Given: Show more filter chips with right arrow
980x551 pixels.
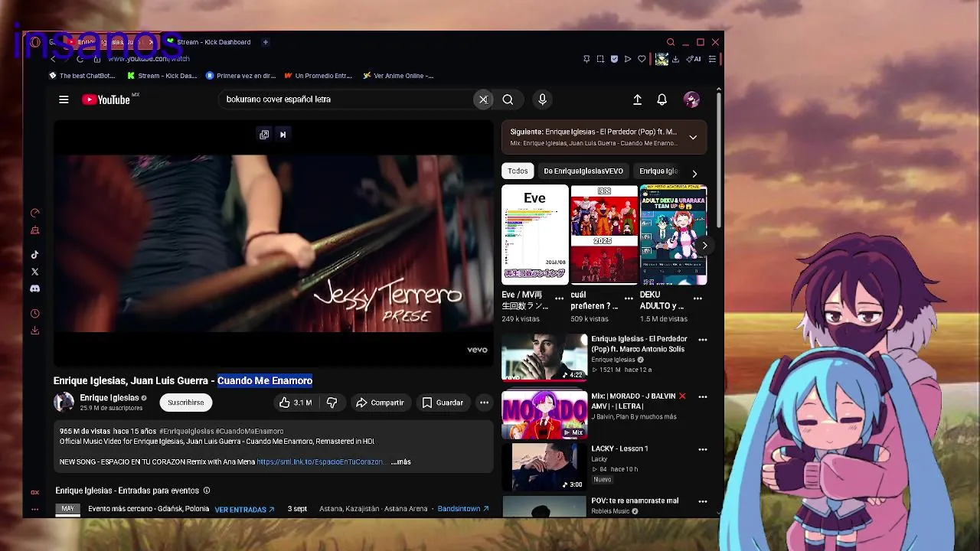Looking at the screenshot, I should click(694, 174).
